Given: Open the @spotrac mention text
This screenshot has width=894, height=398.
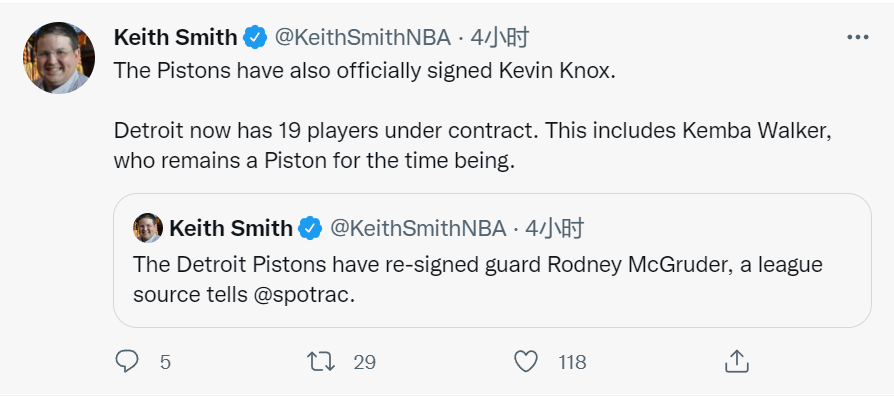Looking at the screenshot, I should 301,295.
